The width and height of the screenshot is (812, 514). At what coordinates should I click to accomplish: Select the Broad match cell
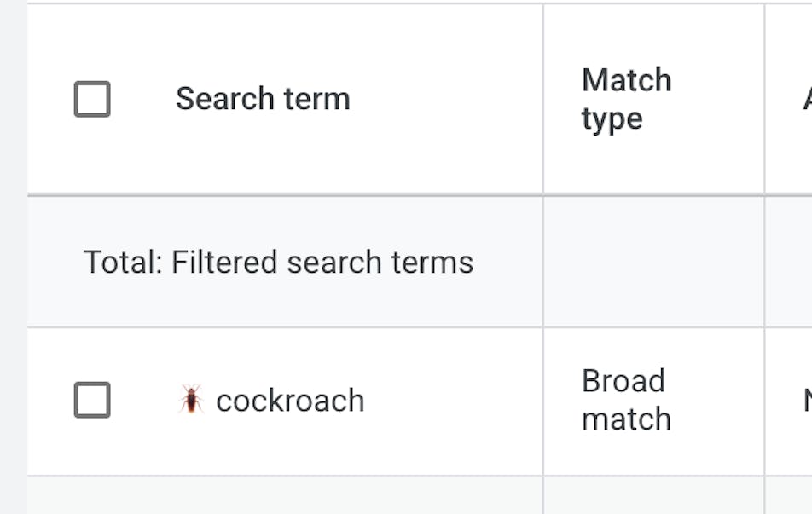click(626, 400)
